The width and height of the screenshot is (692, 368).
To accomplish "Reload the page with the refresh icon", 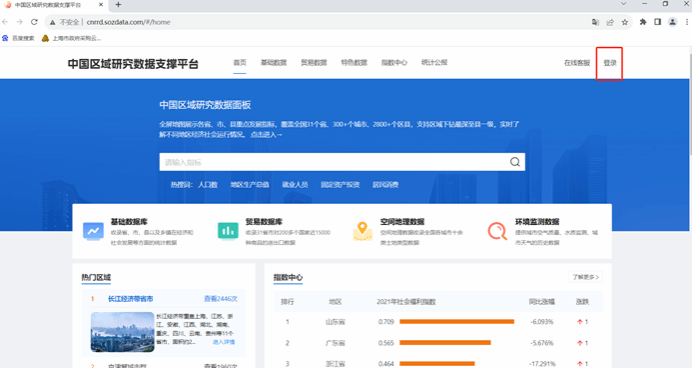I will 34,22.
